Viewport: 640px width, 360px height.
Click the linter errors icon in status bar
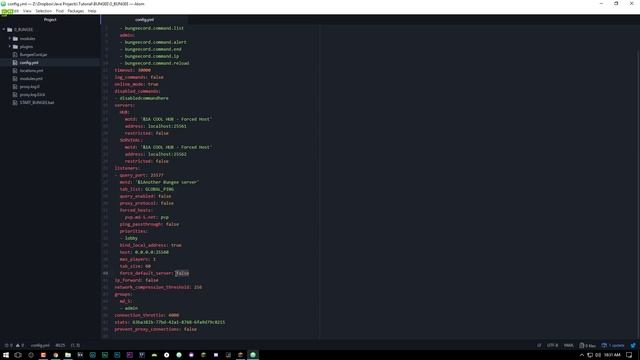[x=8, y=345]
